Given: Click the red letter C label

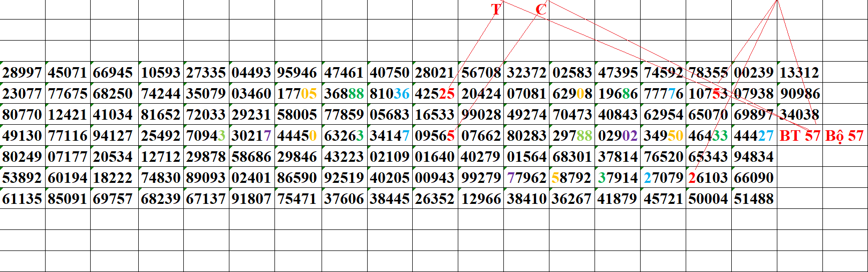Looking at the screenshot, I should [540, 10].
